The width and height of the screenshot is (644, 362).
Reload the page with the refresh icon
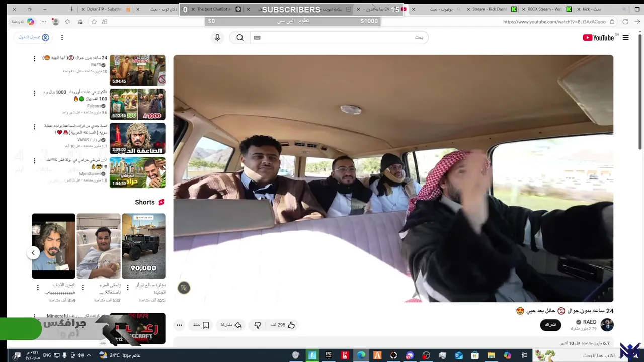point(625,22)
